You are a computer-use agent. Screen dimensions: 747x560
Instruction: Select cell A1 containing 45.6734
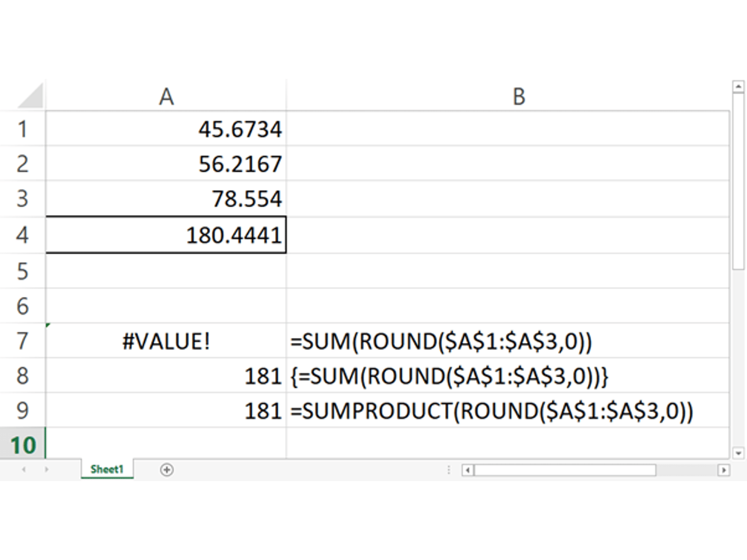tap(166, 129)
